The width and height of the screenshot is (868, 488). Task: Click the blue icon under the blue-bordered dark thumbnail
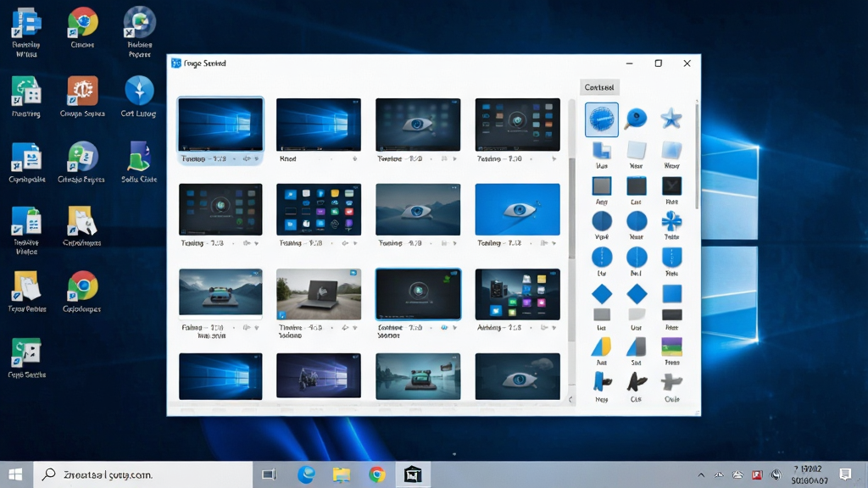pyautogui.click(x=444, y=328)
